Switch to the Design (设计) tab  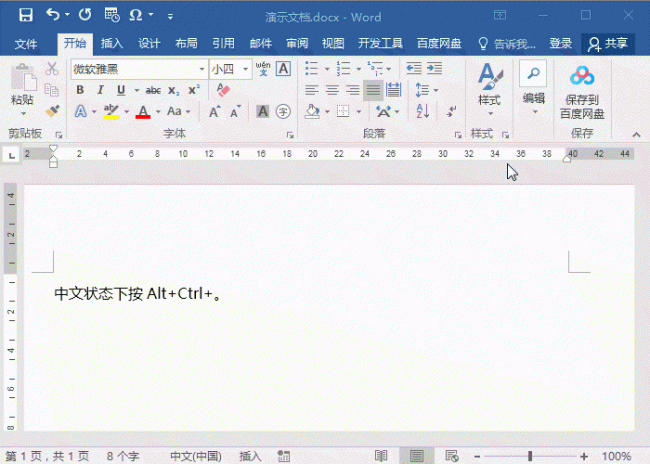(x=149, y=44)
